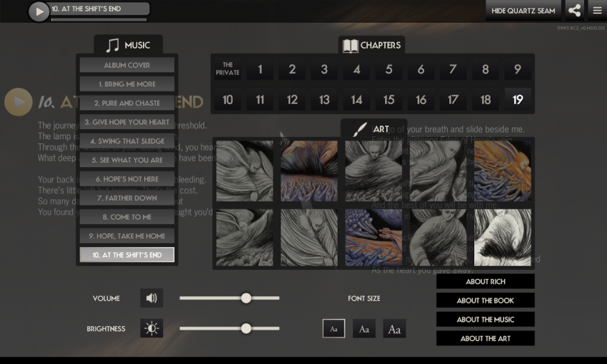Open second top-row art thumbnail with purple figures

tap(309, 171)
